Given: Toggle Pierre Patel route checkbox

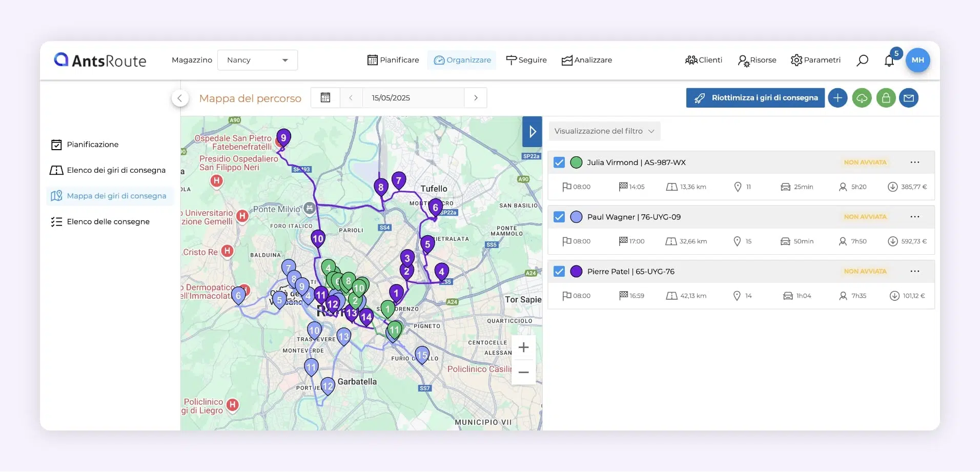Looking at the screenshot, I should click(559, 272).
